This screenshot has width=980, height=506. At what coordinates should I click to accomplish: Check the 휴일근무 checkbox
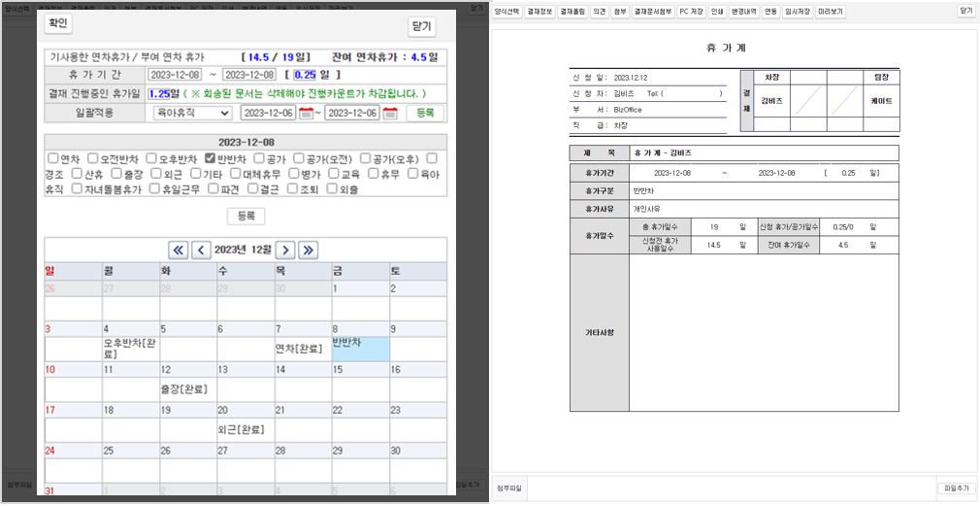[154, 188]
